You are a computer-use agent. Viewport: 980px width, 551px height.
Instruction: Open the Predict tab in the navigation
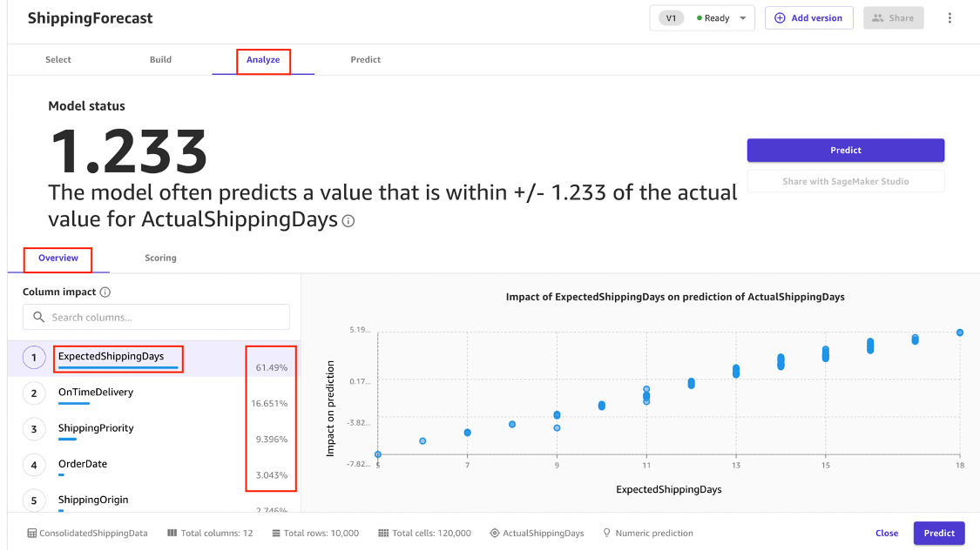tap(365, 59)
